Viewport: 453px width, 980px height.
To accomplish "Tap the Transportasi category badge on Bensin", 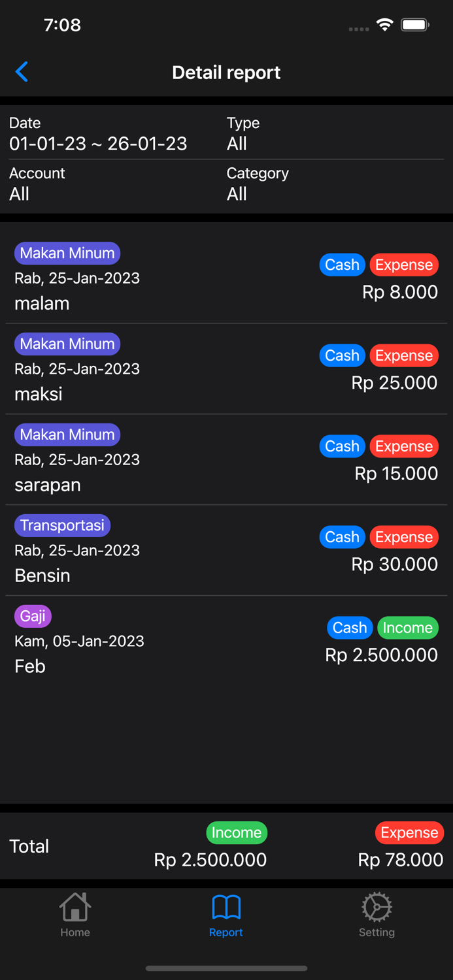I will click(x=62, y=525).
